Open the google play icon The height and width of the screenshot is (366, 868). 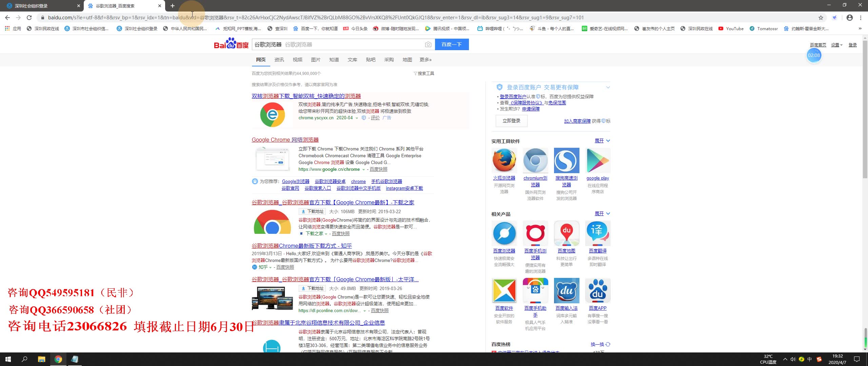[x=598, y=160]
